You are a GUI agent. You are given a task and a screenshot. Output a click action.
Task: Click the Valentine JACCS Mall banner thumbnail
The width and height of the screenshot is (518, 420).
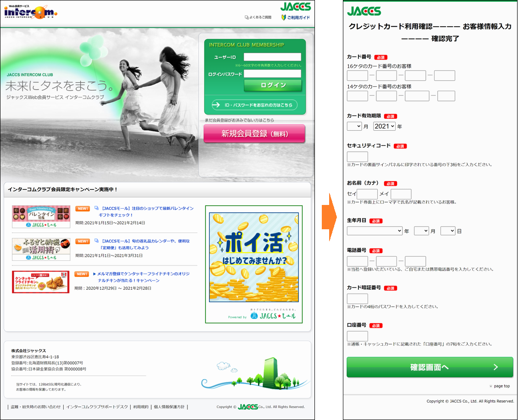[x=41, y=216]
